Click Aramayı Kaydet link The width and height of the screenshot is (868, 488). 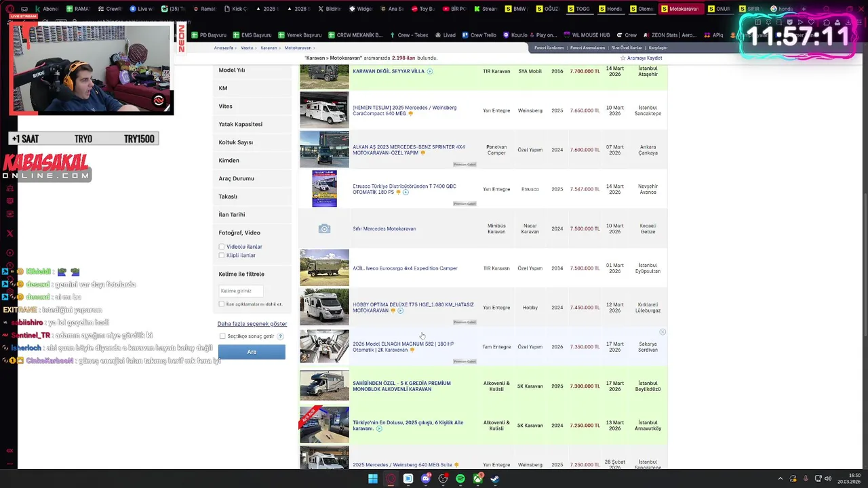point(644,58)
